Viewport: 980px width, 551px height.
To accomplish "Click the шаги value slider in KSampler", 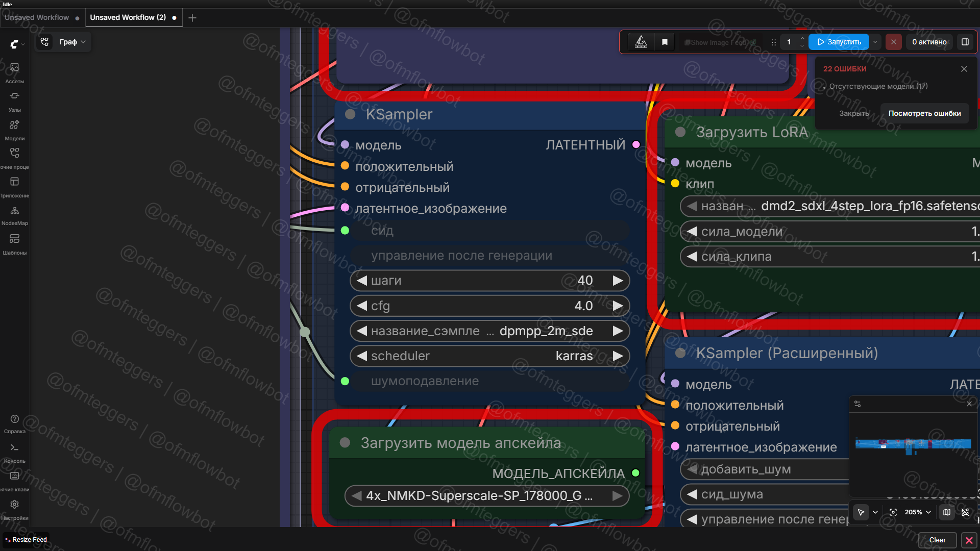I will (489, 281).
